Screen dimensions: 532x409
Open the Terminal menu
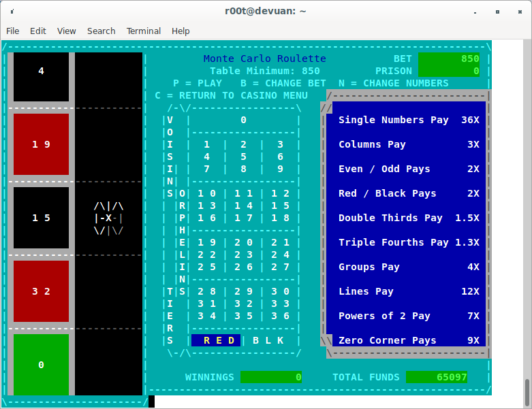tap(144, 31)
